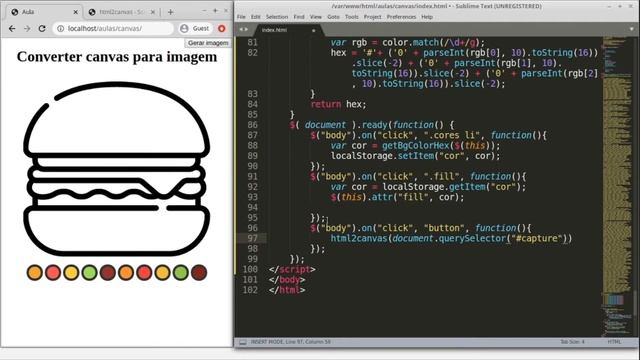This screenshot has height=360, width=640.
Task: Open a new browser tab
Action: [x=171, y=12]
